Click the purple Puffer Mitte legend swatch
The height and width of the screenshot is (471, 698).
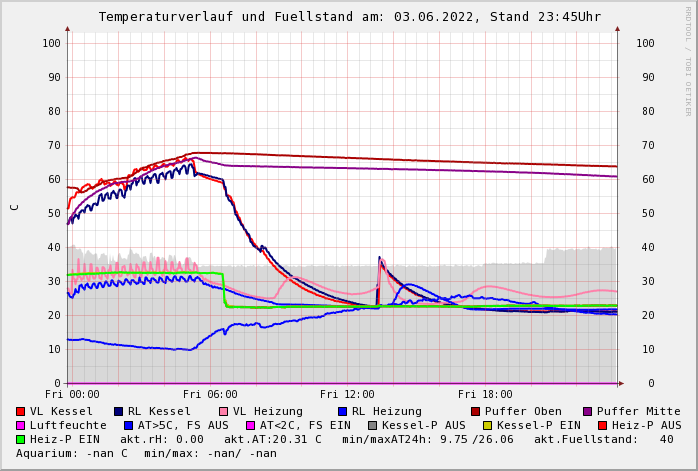587,411
